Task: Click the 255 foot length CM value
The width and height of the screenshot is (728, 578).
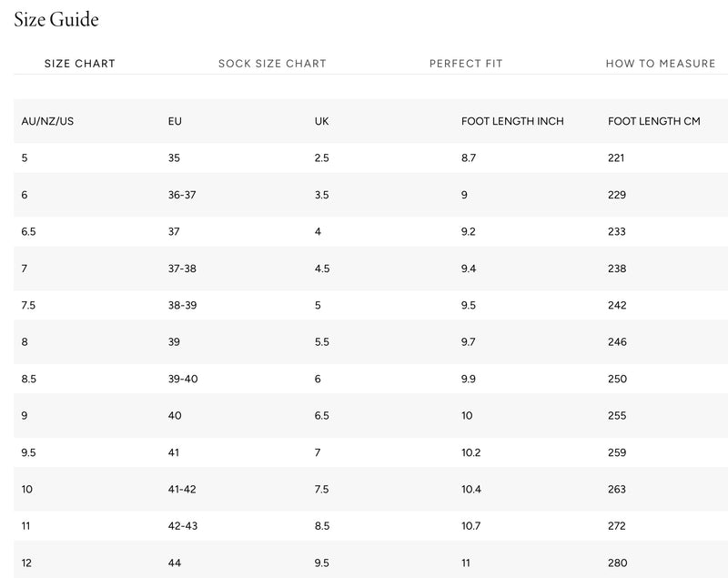Action: click(617, 415)
